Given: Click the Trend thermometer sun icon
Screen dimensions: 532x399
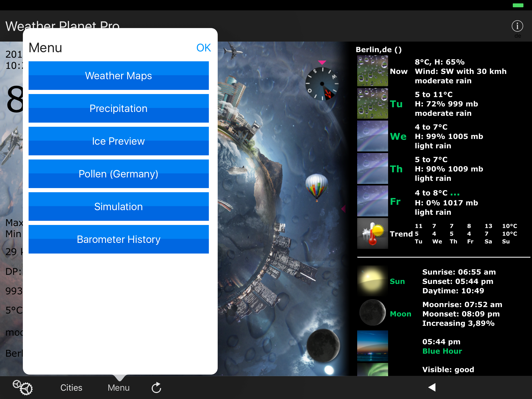Looking at the screenshot, I should click(372, 234).
